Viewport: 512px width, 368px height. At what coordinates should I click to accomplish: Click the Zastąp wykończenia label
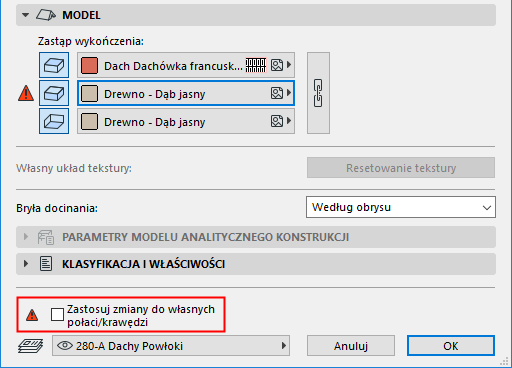(91, 41)
